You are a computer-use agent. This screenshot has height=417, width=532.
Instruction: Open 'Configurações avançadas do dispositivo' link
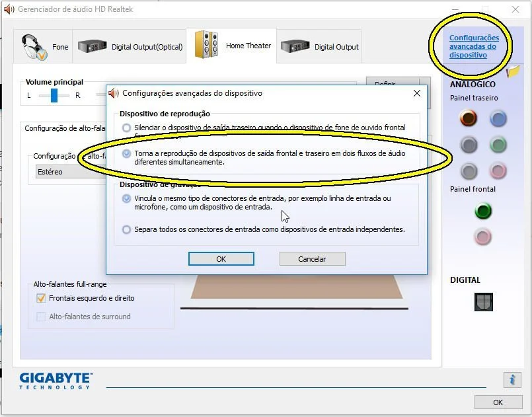tap(474, 46)
